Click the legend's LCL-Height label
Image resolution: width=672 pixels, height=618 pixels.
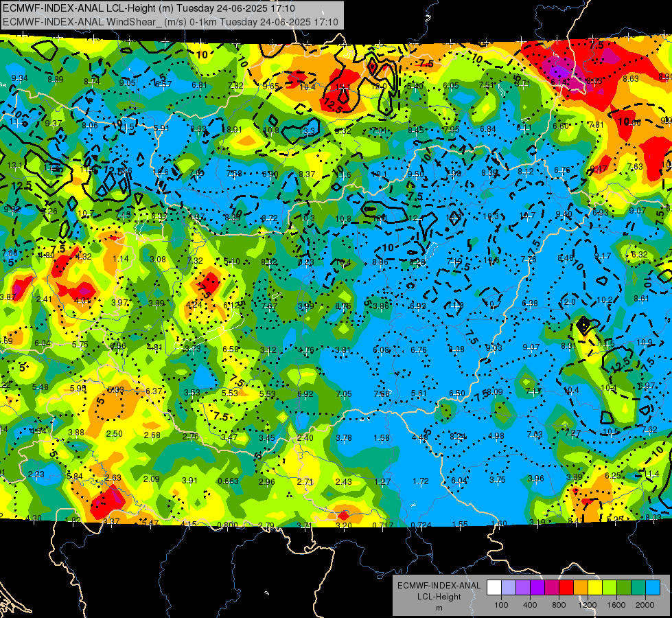(439, 597)
